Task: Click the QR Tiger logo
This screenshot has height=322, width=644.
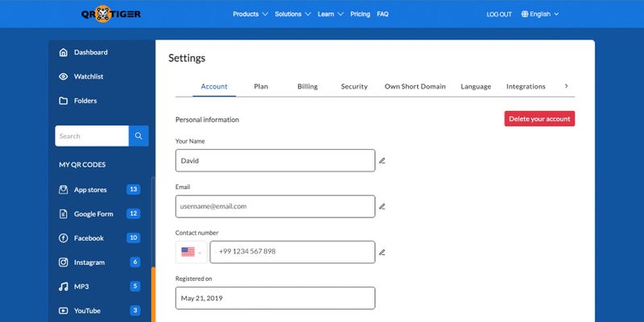Action: coord(111,14)
